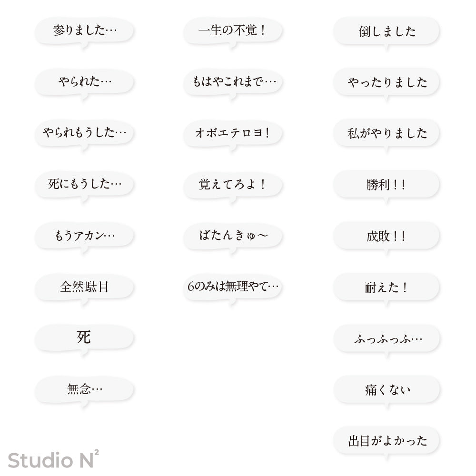Click the 参りました… speech bubble

point(84,31)
